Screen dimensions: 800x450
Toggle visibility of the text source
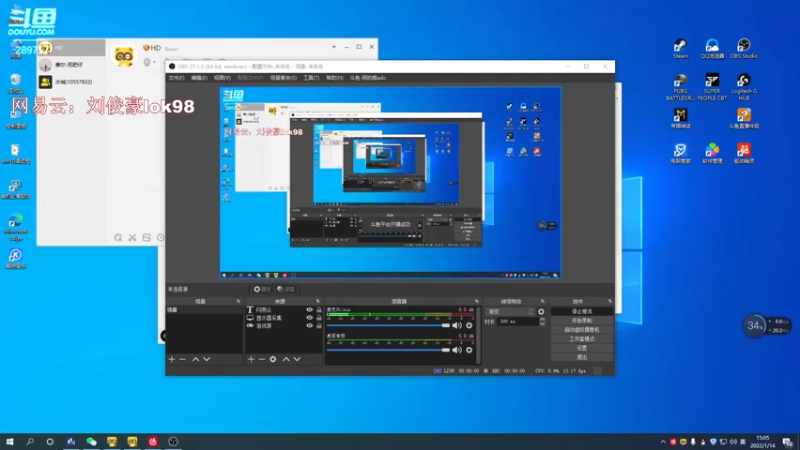click(309, 310)
